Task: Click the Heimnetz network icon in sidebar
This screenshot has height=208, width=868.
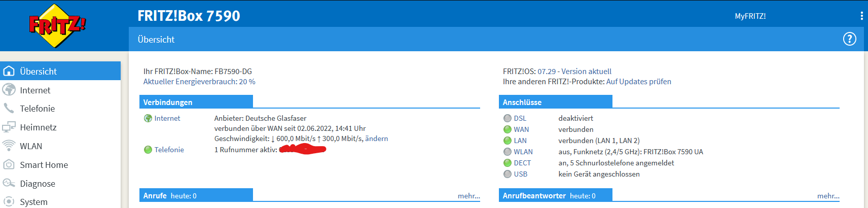Action: point(9,127)
